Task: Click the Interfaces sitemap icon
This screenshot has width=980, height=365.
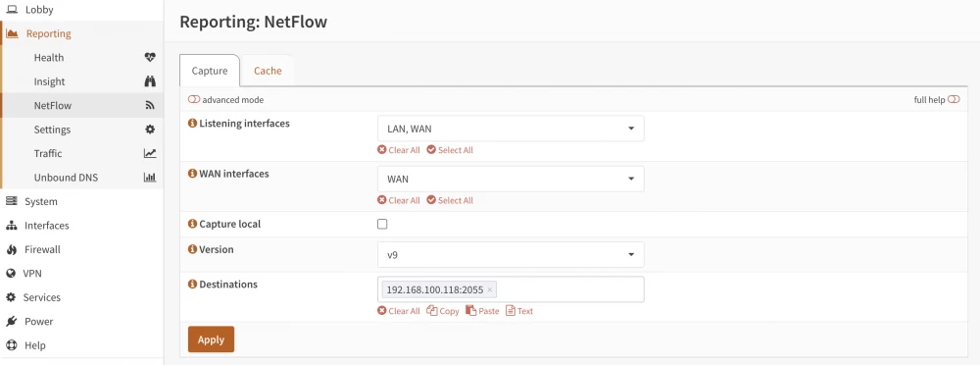Action: pos(11,226)
